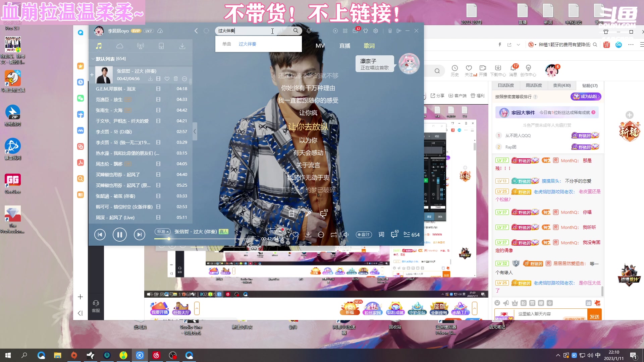Open KuGou settings gear icon
The image size is (644, 362).
376,31
